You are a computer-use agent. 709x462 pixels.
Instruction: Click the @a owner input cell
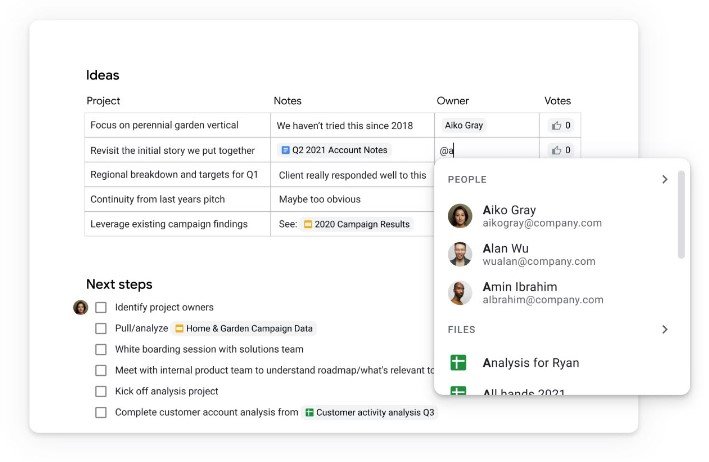[x=487, y=150]
